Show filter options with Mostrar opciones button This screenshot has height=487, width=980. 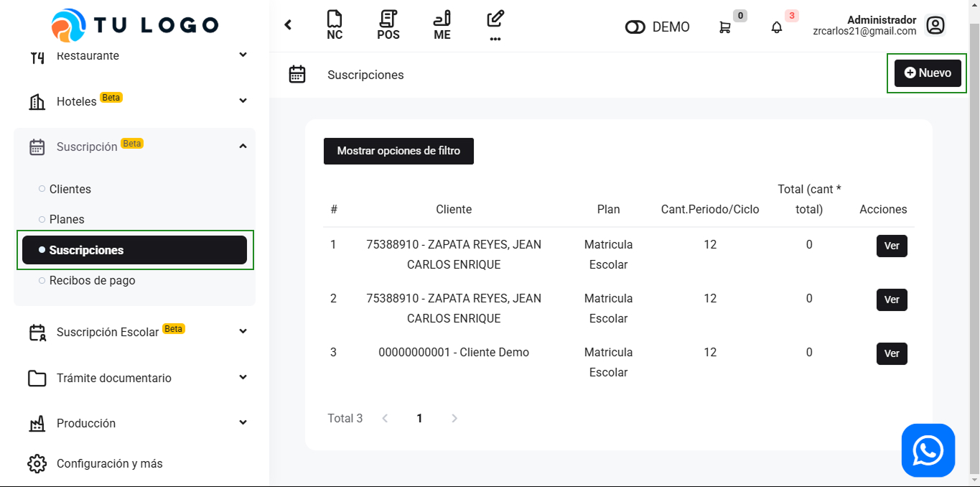(x=398, y=151)
